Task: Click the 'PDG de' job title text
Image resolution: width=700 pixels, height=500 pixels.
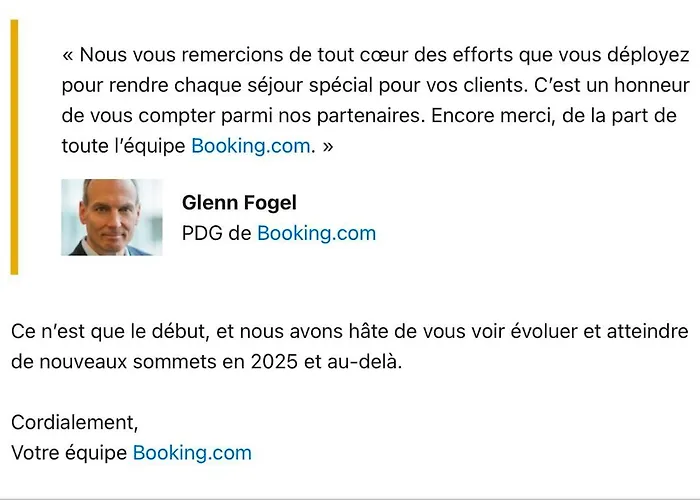Action: coord(217,233)
